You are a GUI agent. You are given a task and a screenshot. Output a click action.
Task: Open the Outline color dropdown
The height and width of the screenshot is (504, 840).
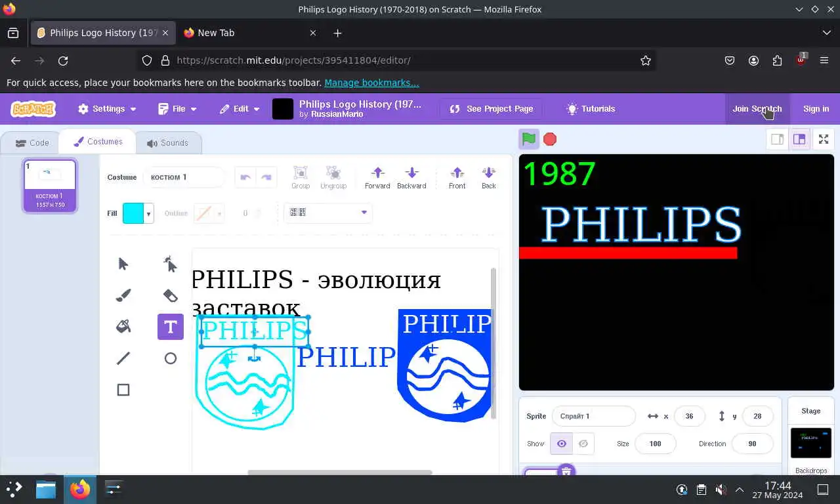[x=219, y=213]
